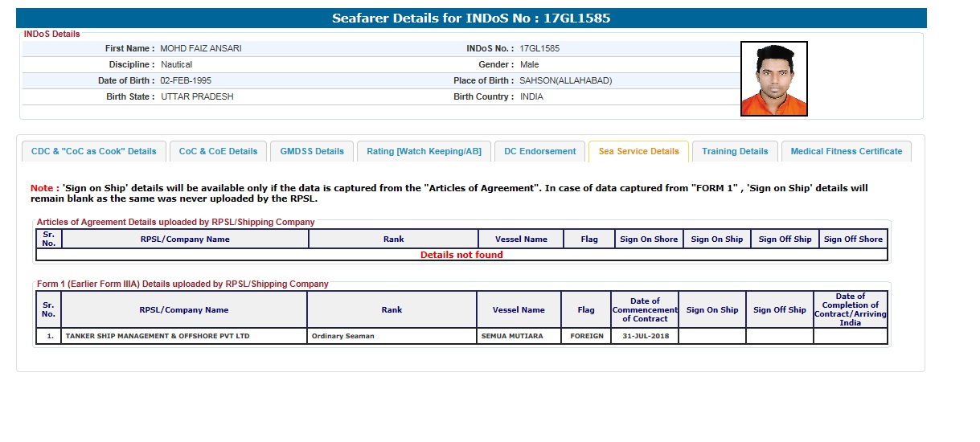Click the Date of Commencement of Contract header
Viewport: 980px width, 442px height.
(x=645, y=310)
